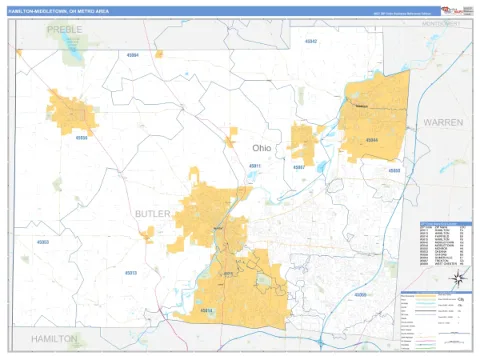This screenshot has width=480, height=360.
Task: Click ZIP code label 45044 on the map
Action: (x=372, y=140)
